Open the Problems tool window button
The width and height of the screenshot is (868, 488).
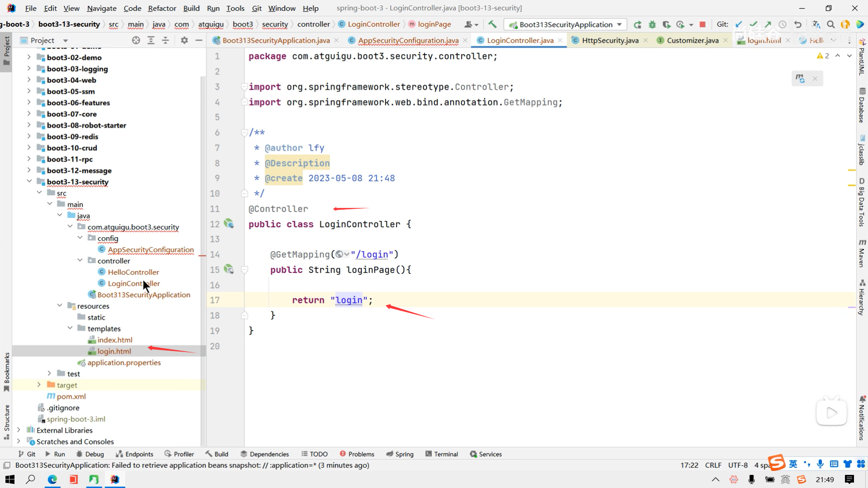point(357,454)
